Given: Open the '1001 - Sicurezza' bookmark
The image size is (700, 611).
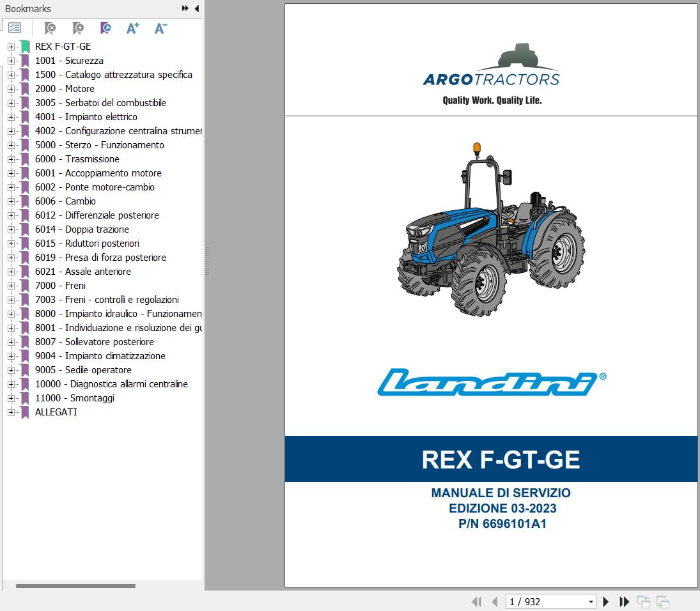Looking at the screenshot, I should (70, 60).
